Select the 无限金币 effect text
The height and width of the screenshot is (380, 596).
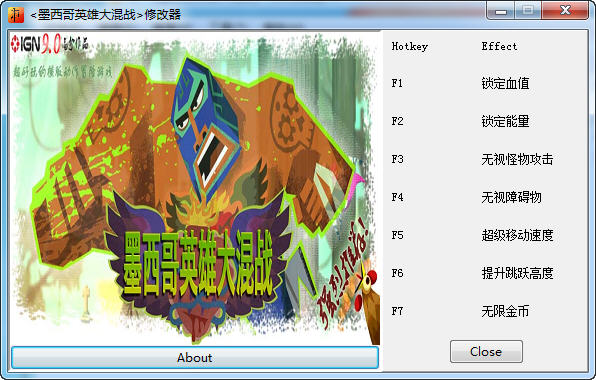click(x=505, y=311)
